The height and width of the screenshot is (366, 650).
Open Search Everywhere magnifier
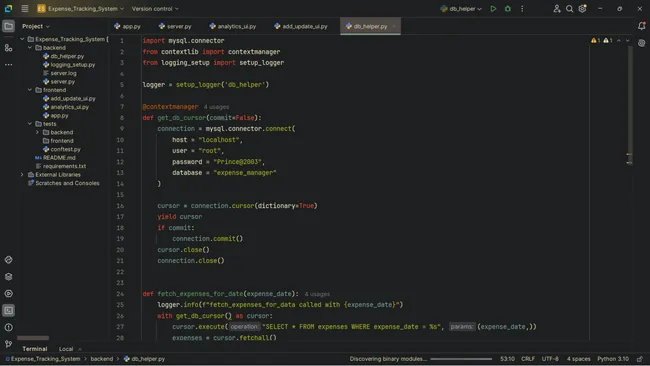coord(570,8)
